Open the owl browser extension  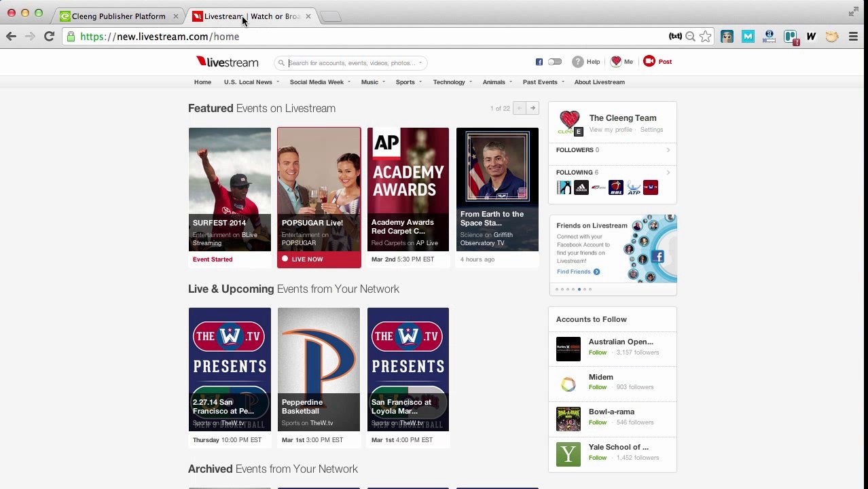point(727,37)
